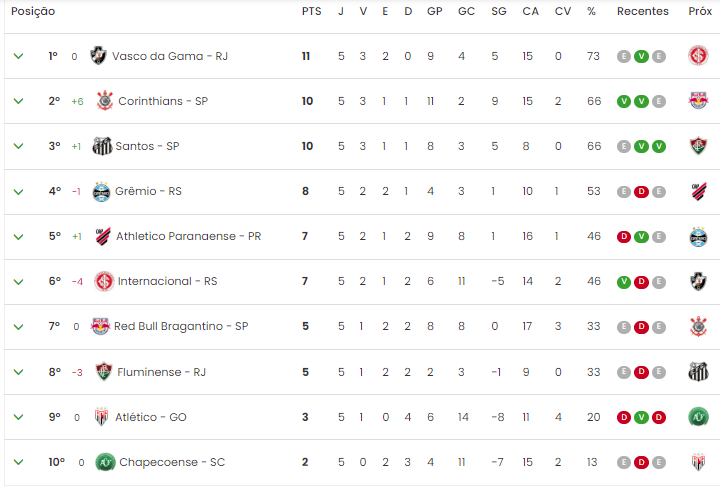This screenshot has height=487, width=720.
Task: Expand the Chapecoense row chevron
Action: pyautogui.click(x=18, y=462)
